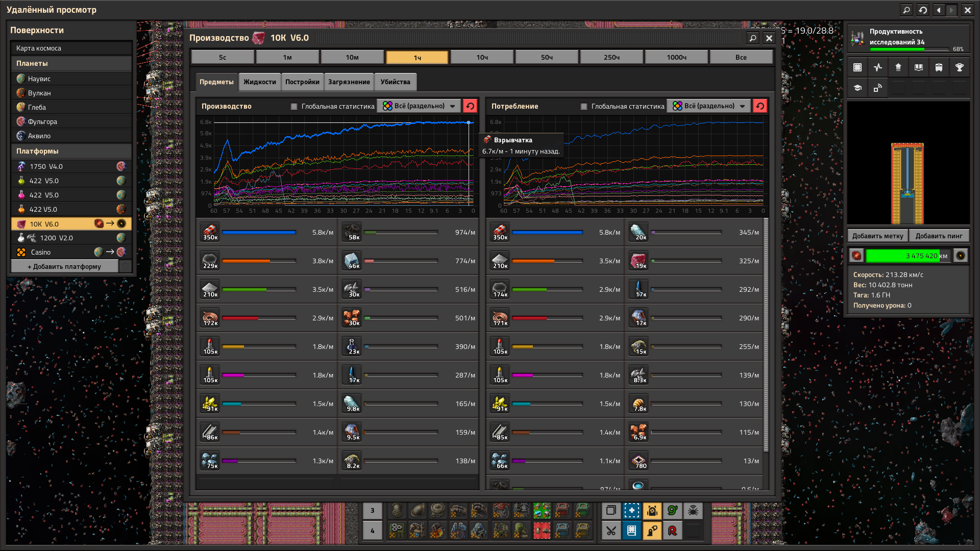980x551 pixels.
Task: Open the trains overview icon
Action: click(939, 67)
